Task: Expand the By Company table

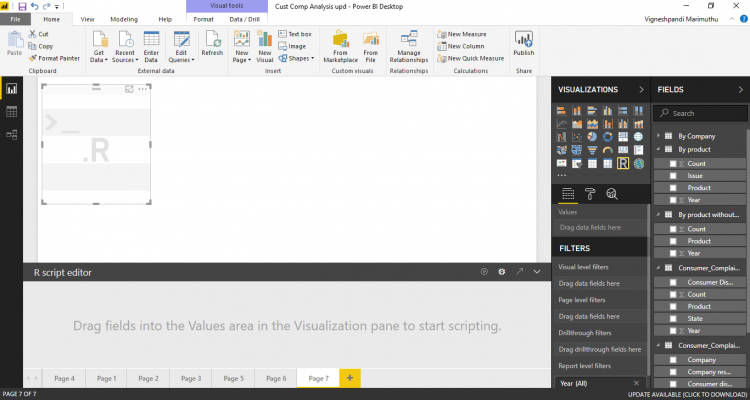Action: (658, 135)
